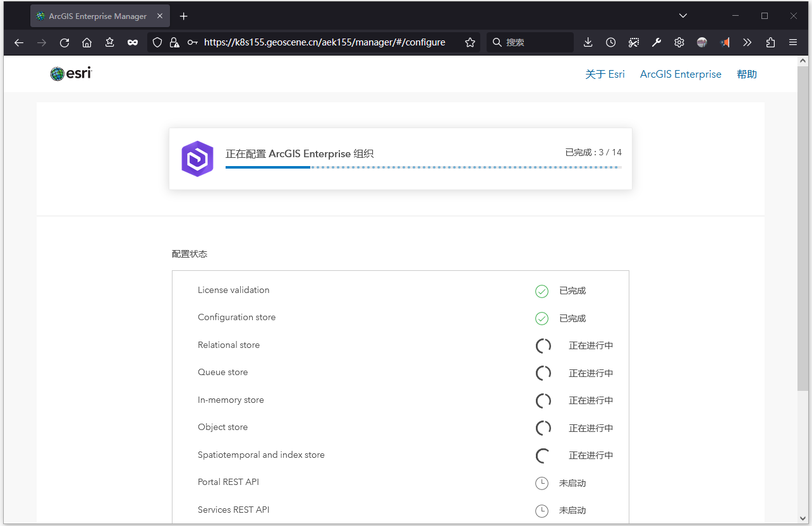Click the 配置状态 label

[x=190, y=254]
